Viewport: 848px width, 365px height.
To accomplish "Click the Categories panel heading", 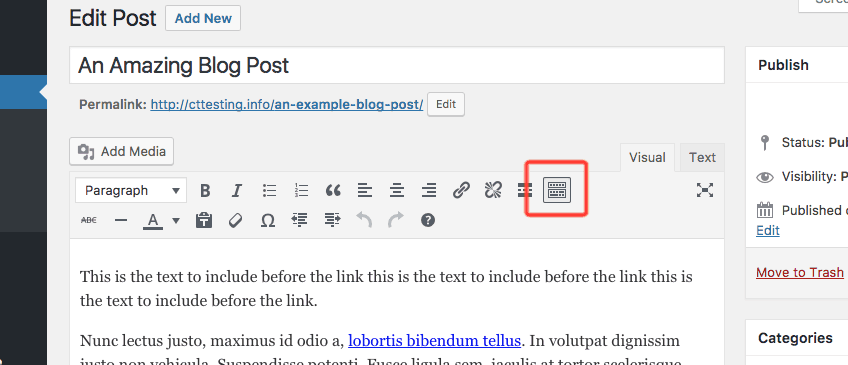I will (795, 338).
